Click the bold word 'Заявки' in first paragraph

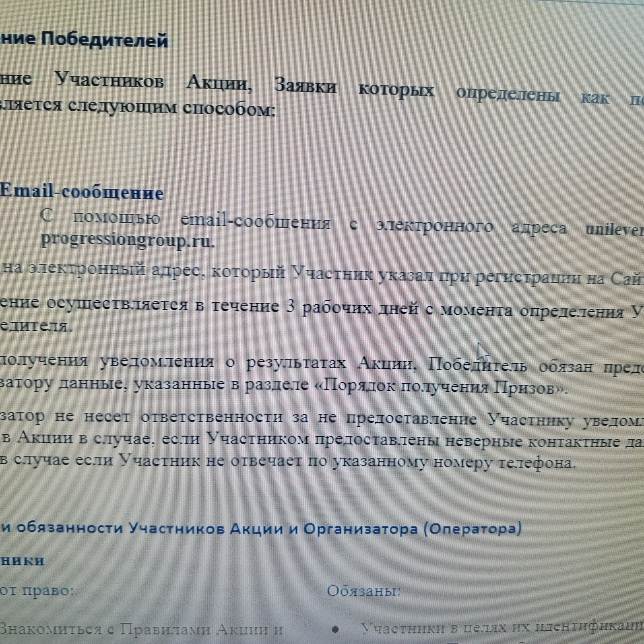click(x=305, y=86)
